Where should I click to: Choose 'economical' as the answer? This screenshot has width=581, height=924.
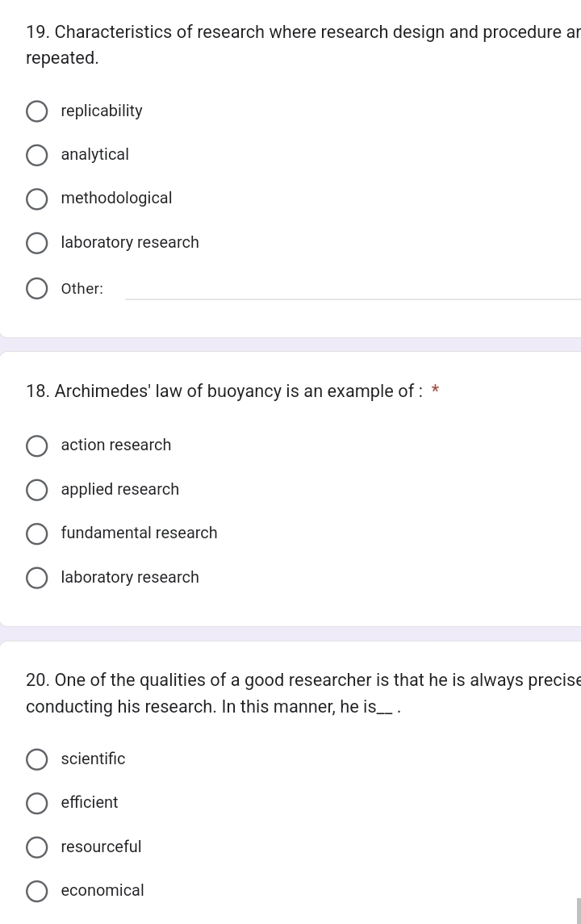[x=36, y=891]
